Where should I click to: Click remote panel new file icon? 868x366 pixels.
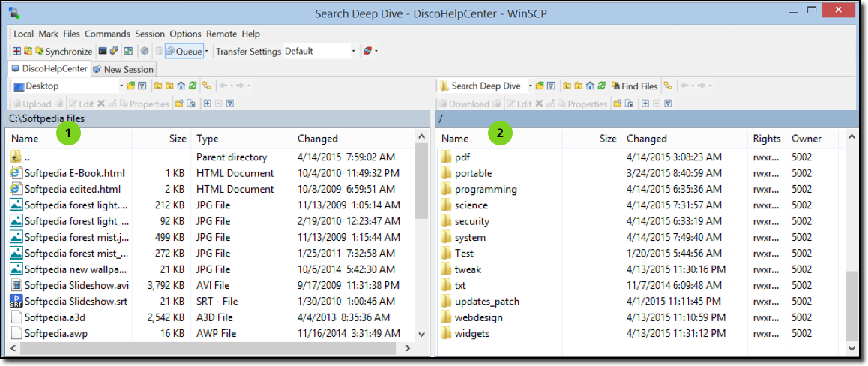(x=630, y=103)
